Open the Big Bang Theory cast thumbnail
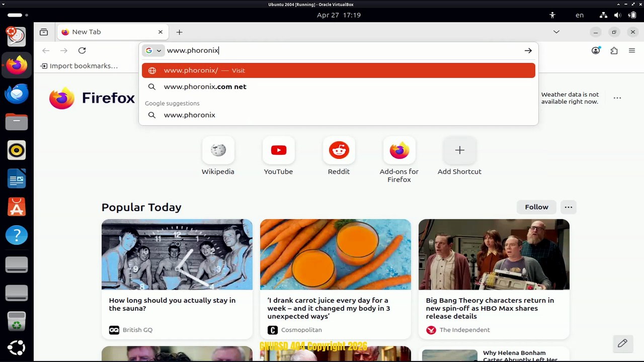 point(494,254)
